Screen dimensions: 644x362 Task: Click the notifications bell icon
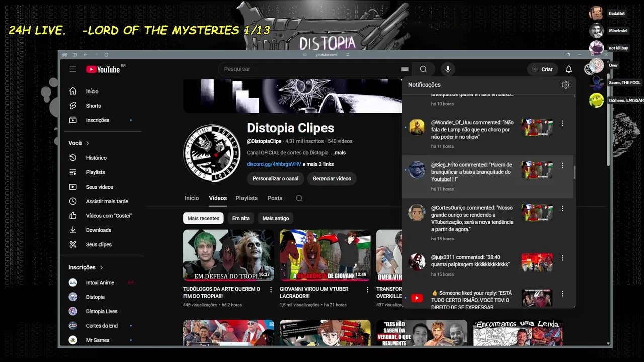(x=568, y=69)
